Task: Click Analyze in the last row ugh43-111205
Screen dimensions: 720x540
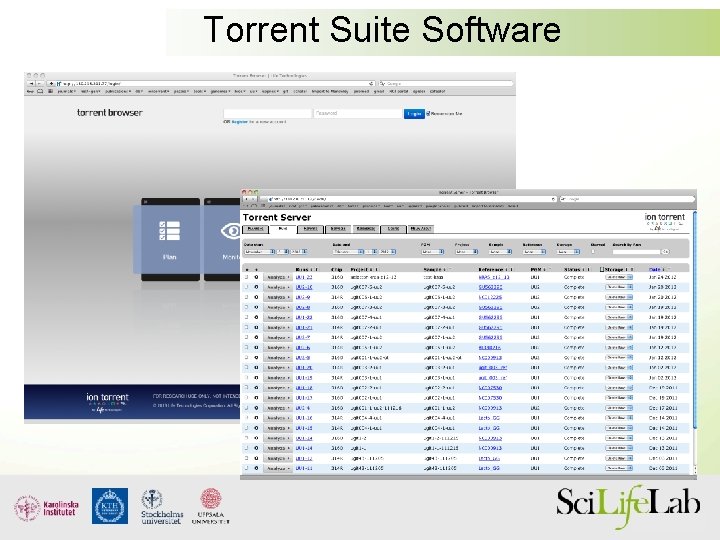Action: (278, 468)
